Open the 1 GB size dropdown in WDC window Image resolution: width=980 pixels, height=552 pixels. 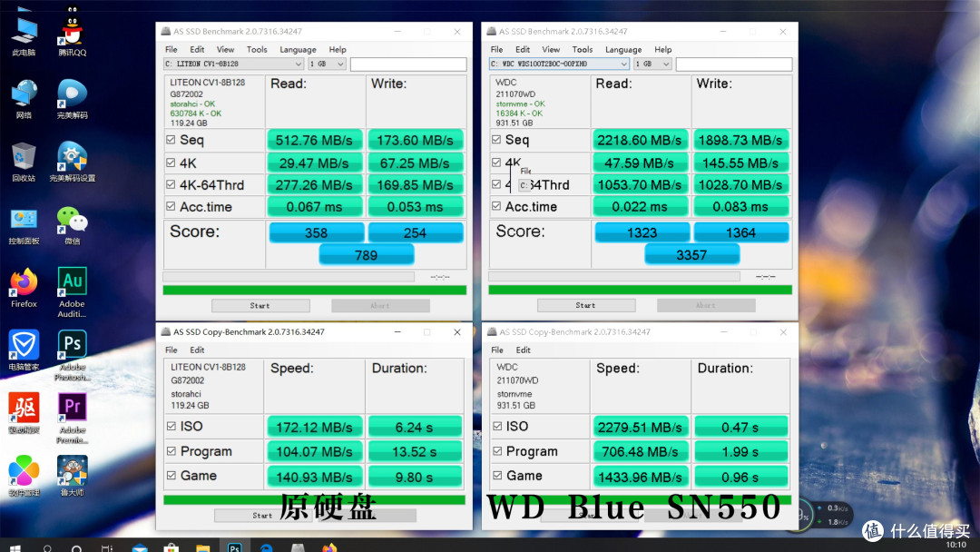(x=652, y=64)
